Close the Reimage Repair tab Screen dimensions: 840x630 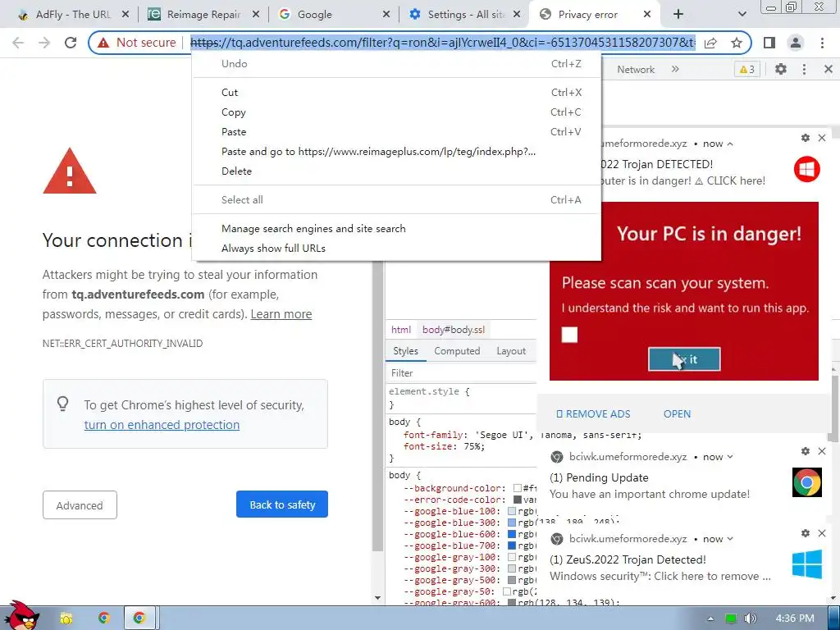256,14
